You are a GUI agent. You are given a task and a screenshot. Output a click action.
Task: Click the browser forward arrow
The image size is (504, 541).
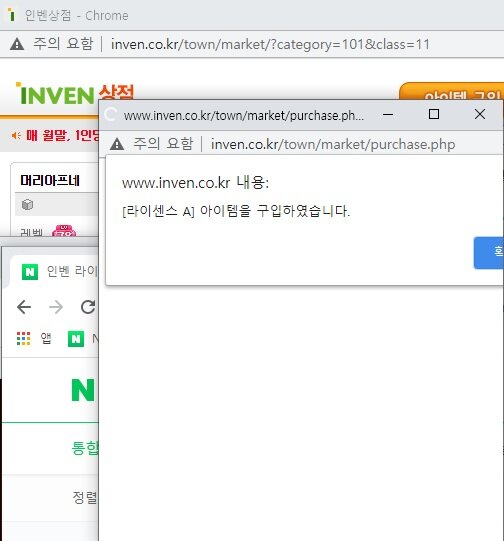click(x=56, y=307)
